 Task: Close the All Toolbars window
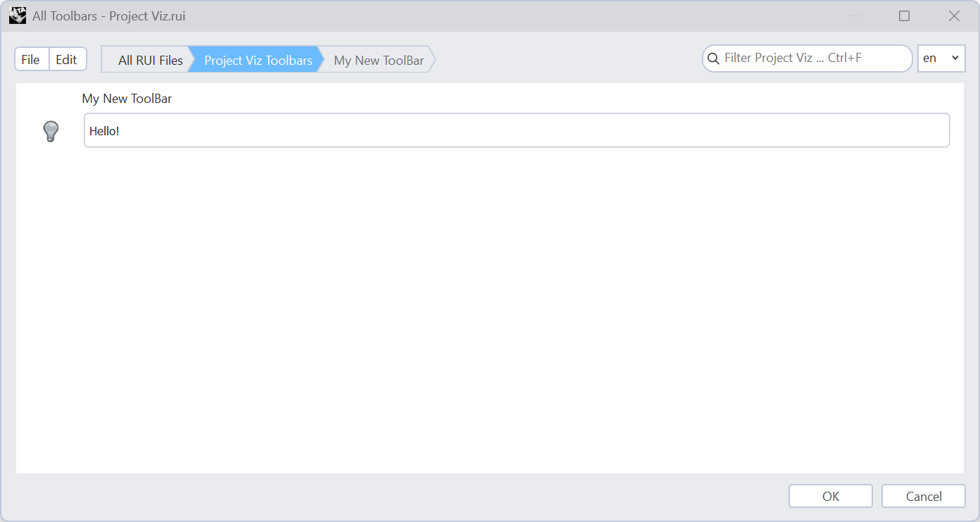click(x=954, y=15)
